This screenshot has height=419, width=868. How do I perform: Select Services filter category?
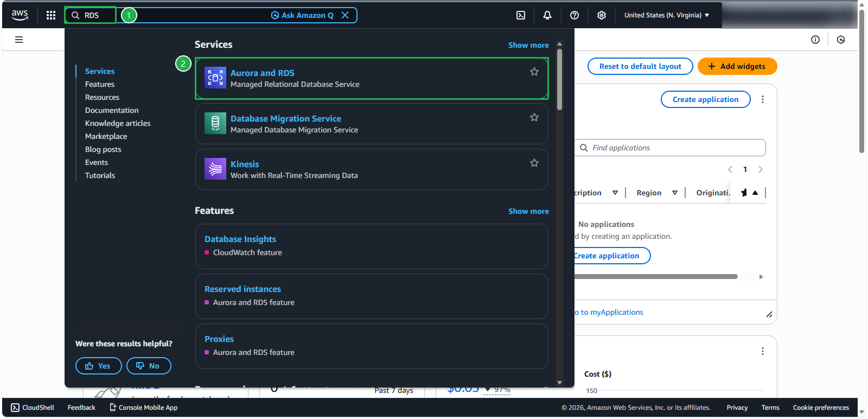(x=100, y=71)
